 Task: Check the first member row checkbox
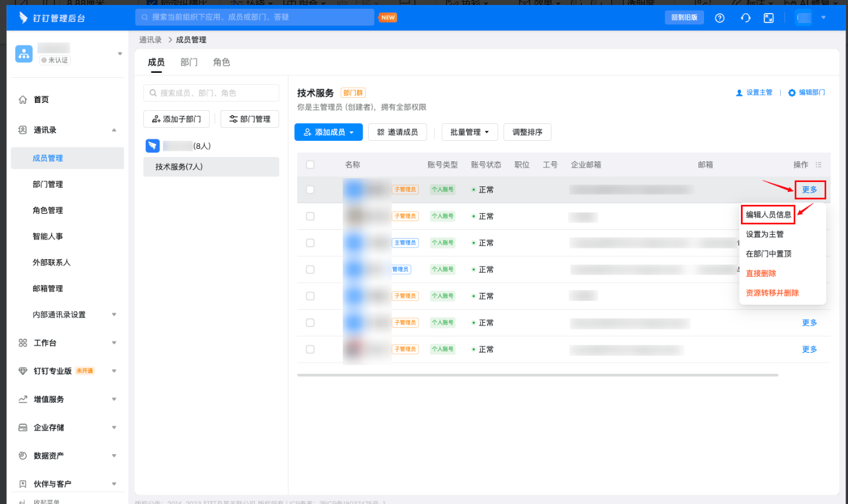click(310, 189)
